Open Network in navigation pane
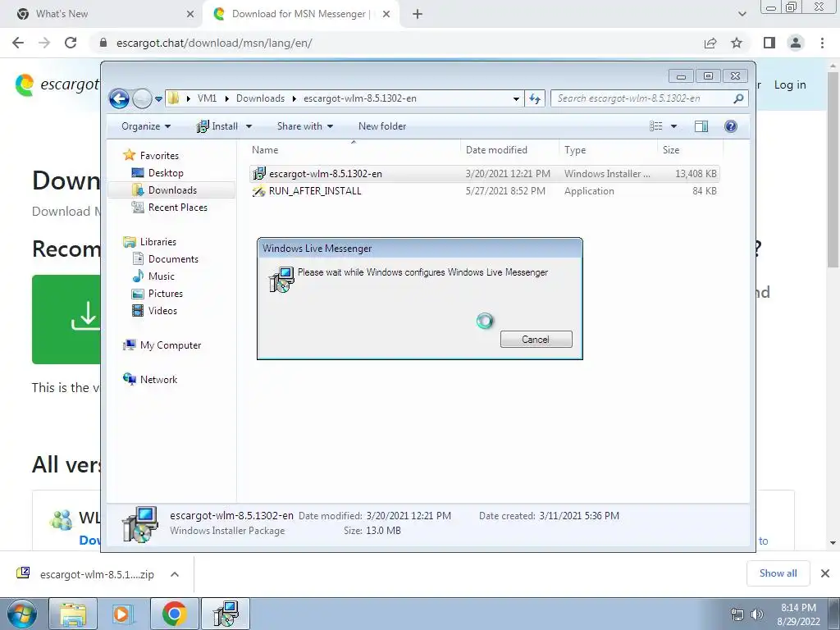 [x=158, y=379]
